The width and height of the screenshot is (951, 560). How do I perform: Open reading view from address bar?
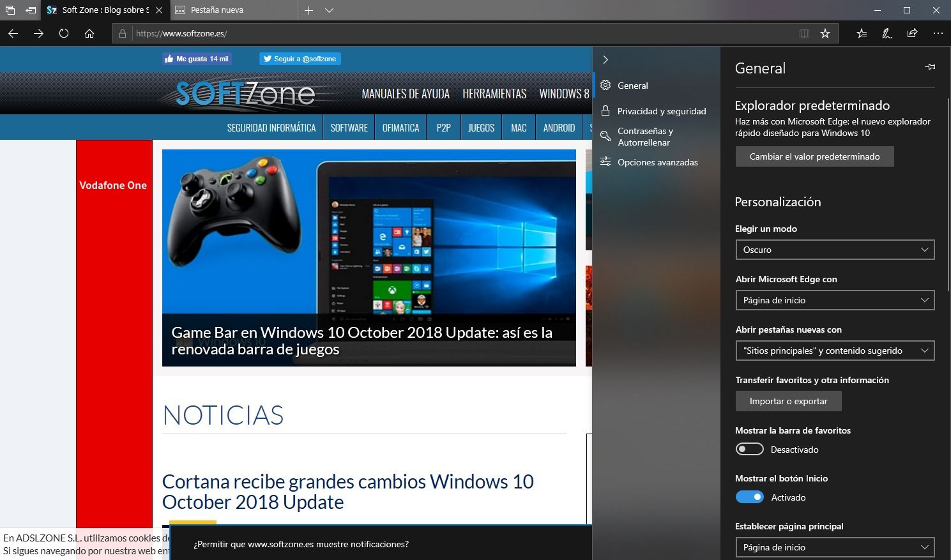coord(804,33)
